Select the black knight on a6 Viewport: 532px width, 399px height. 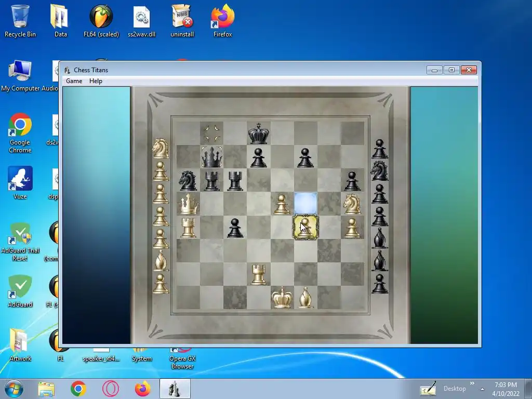point(188,180)
